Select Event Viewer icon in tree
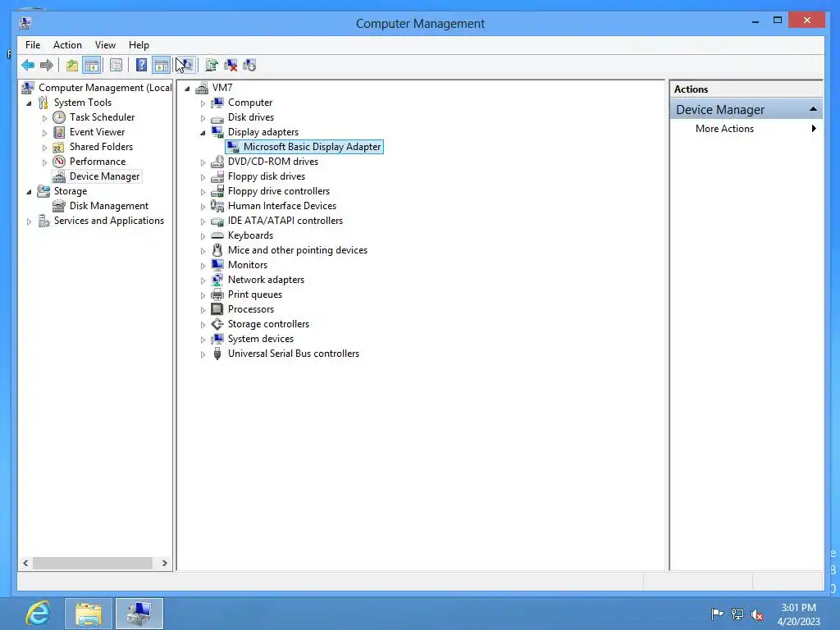Screen dimensions: 840x630 59,132
